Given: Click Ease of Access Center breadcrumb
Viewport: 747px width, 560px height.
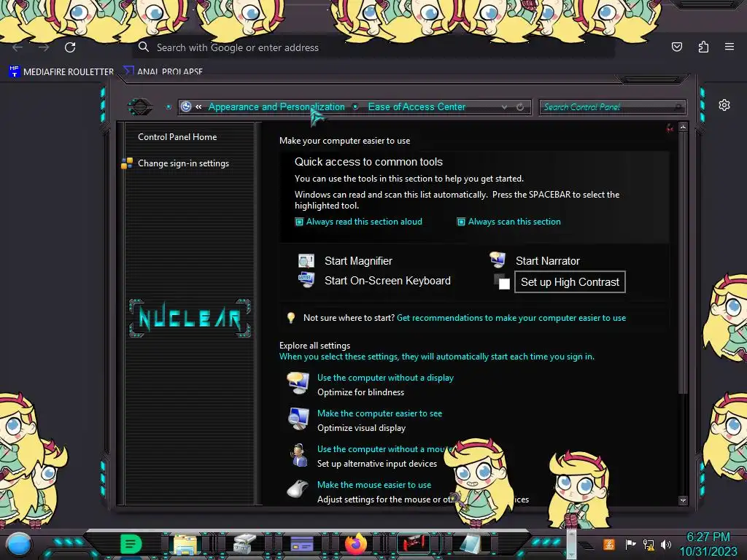Looking at the screenshot, I should [x=417, y=106].
